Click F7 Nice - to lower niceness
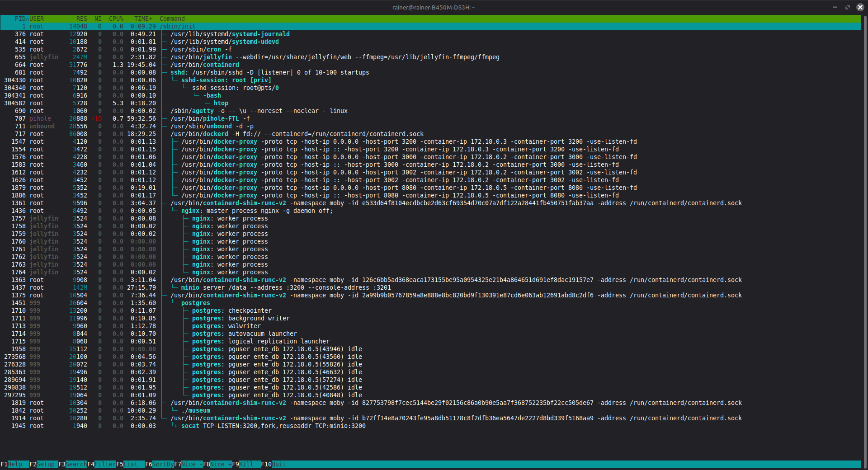The height and width of the screenshot is (470, 868). click(191, 464)
